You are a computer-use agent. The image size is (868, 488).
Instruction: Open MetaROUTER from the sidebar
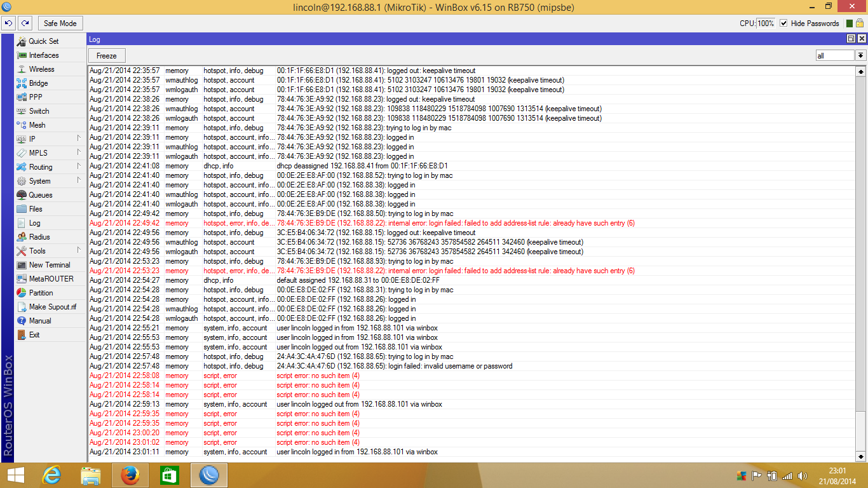click(x=50, y=279)
